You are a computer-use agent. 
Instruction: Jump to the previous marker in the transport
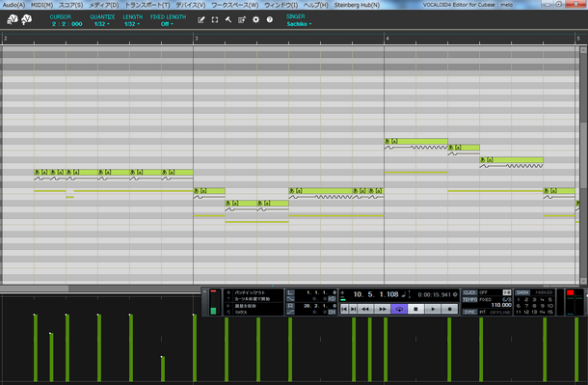(x=344, y=309)
